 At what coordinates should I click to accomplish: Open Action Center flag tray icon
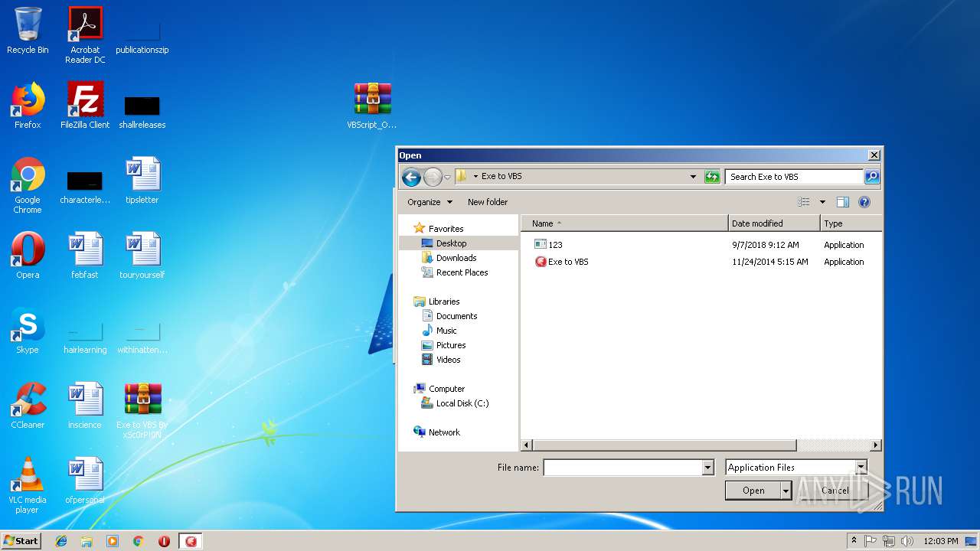[871, 541]
